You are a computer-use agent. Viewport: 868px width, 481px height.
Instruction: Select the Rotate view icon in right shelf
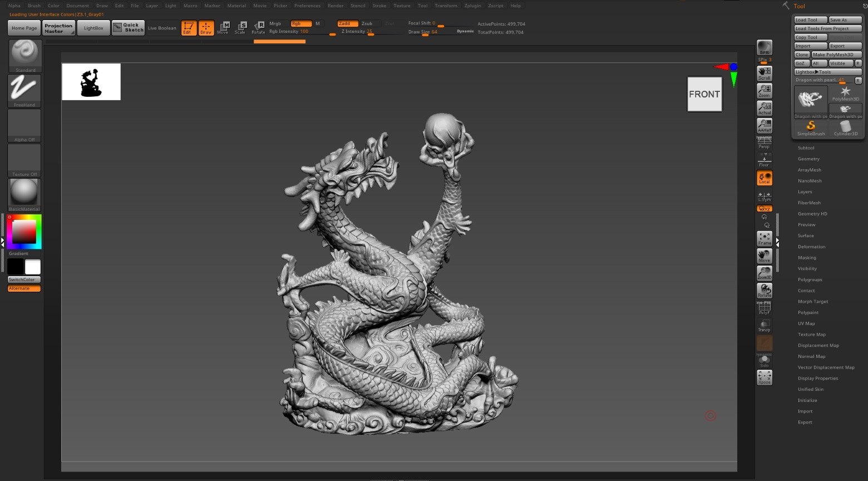764,291
